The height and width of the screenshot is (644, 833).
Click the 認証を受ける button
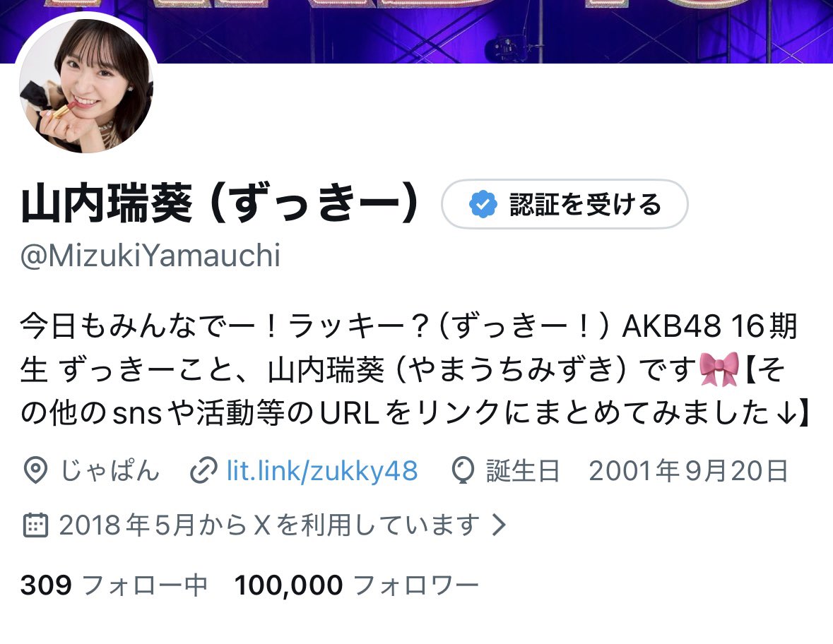(x=565, y=204)
